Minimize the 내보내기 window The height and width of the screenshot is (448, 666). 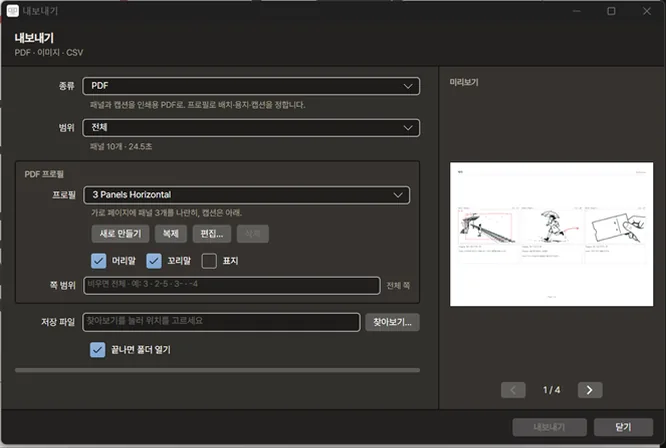click(576, 11)
